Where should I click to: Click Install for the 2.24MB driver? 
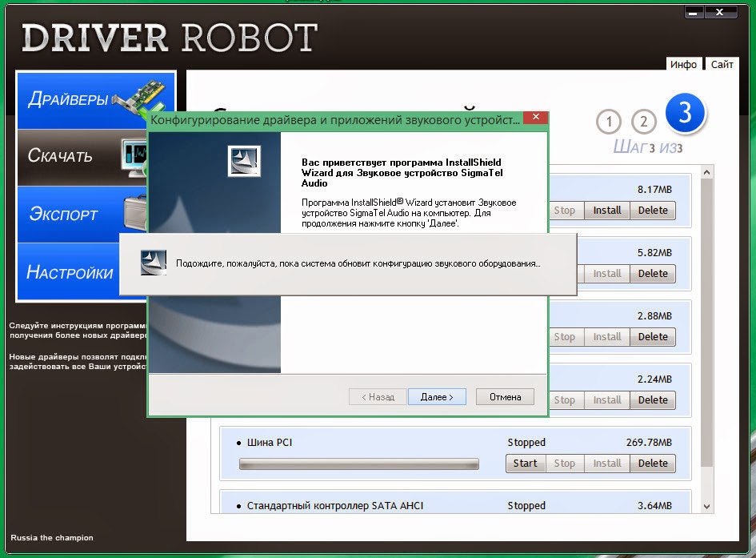[x=607, y=399]
